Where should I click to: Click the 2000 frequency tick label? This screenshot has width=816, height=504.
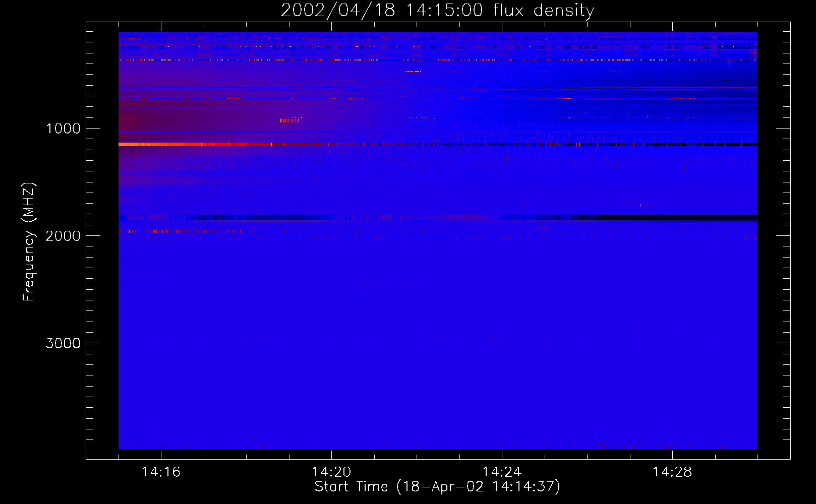[63, 236]
